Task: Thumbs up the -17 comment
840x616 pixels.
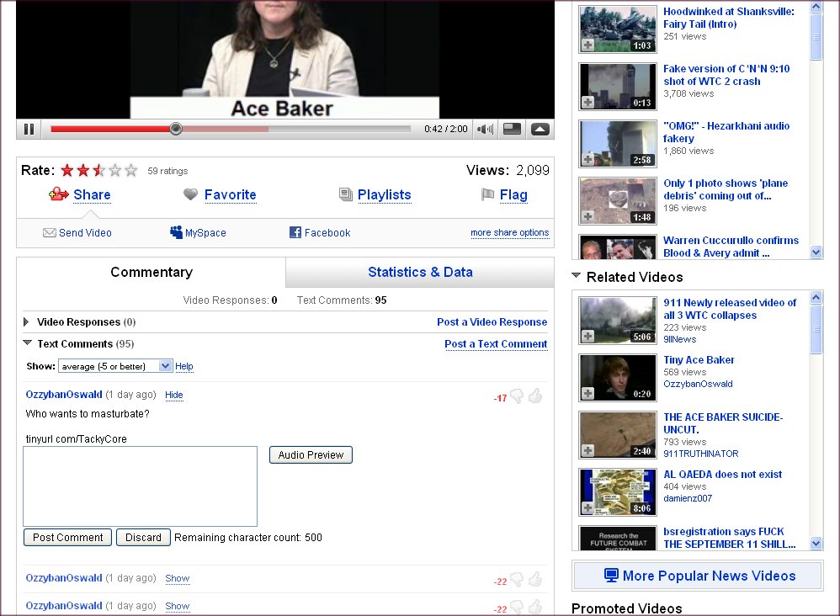Action: [534, 396]
